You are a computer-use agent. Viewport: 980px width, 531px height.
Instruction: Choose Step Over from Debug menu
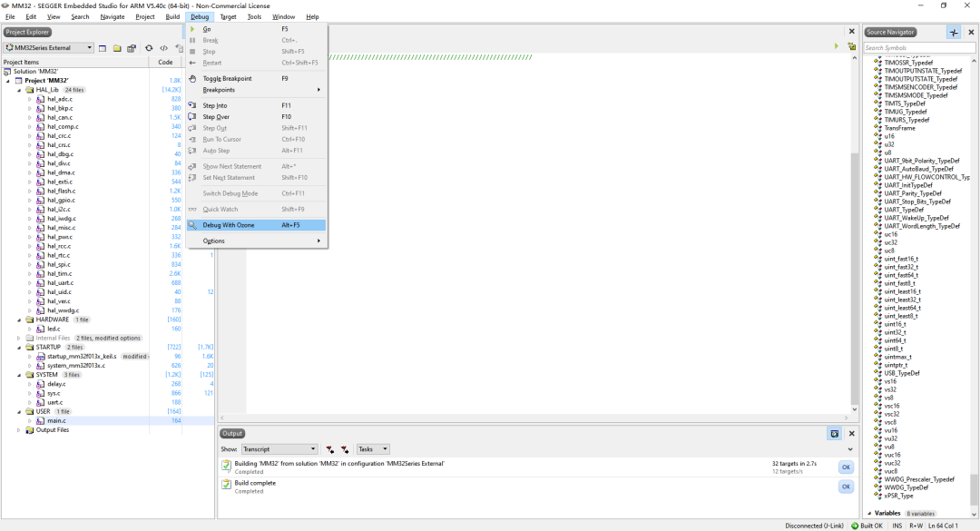point(256,117)
